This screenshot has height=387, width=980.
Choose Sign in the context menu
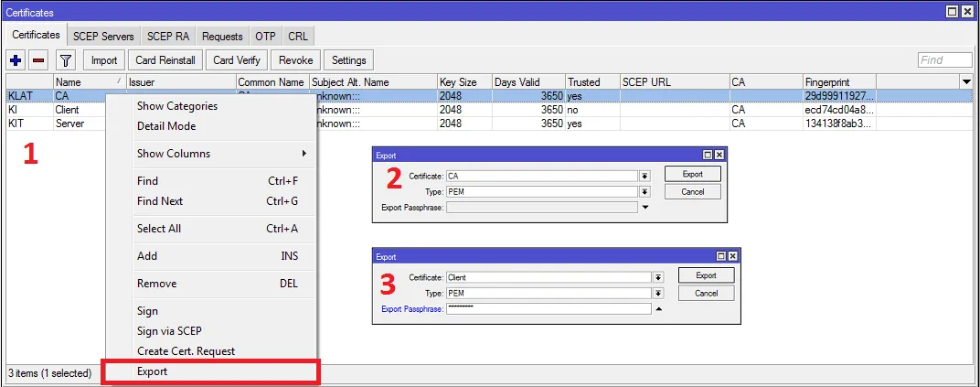point(212,311)
